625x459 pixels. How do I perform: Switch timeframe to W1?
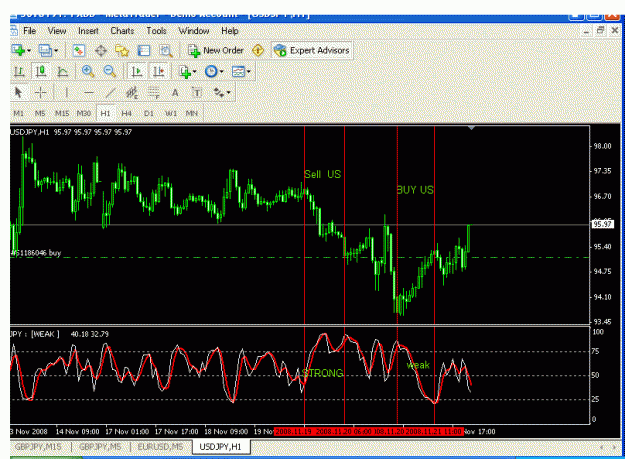171,114
